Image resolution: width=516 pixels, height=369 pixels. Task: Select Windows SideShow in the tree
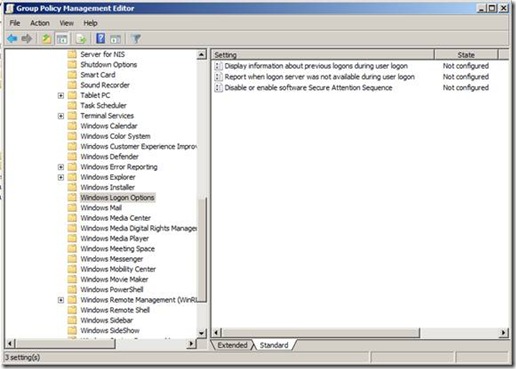coord(110,330)
